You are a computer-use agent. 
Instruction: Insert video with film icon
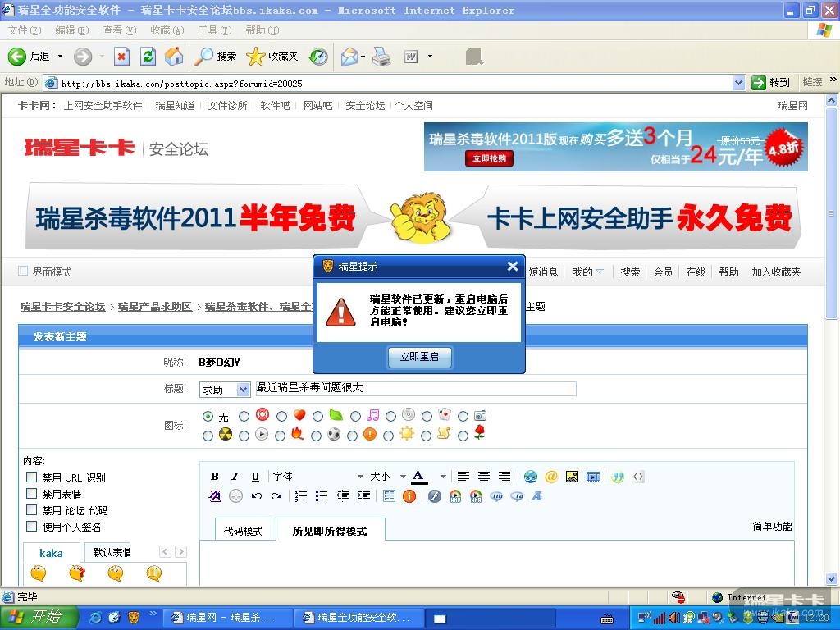pyautogui.click(x=592, y=477)
